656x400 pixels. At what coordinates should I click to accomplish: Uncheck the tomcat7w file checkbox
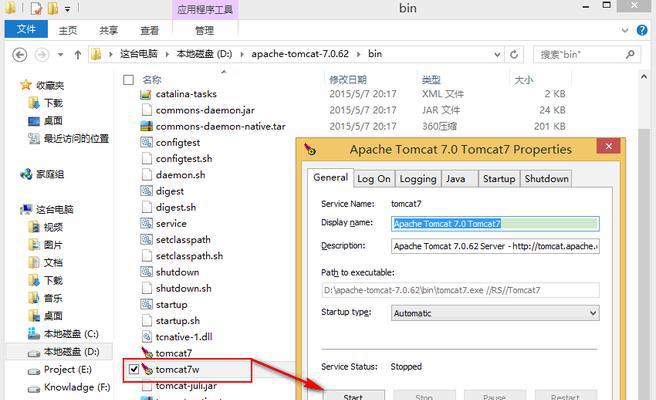[134, 369]
